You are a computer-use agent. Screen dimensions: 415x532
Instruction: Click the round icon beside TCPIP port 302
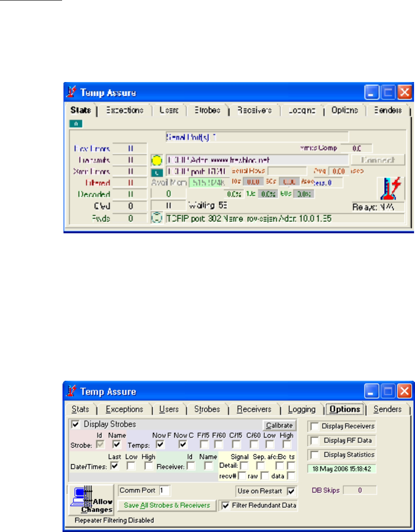pos(157,218)
